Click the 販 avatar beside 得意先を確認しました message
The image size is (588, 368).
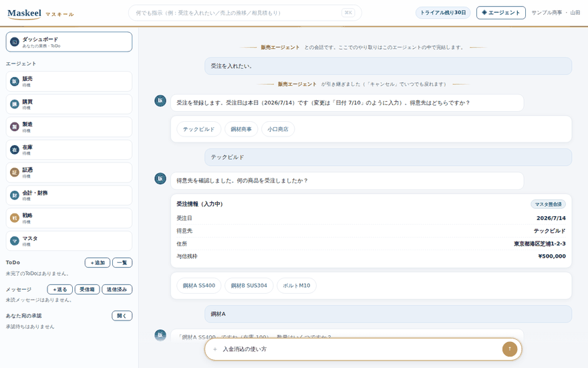160,179
